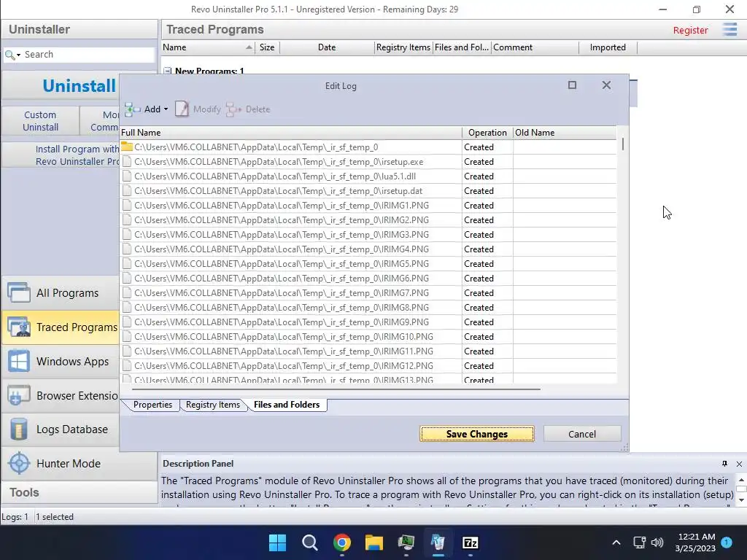Click the file icon beside IRIMG6.PNG
The width and height of the screenshot is (747, 560).
[x=127, y=278]
